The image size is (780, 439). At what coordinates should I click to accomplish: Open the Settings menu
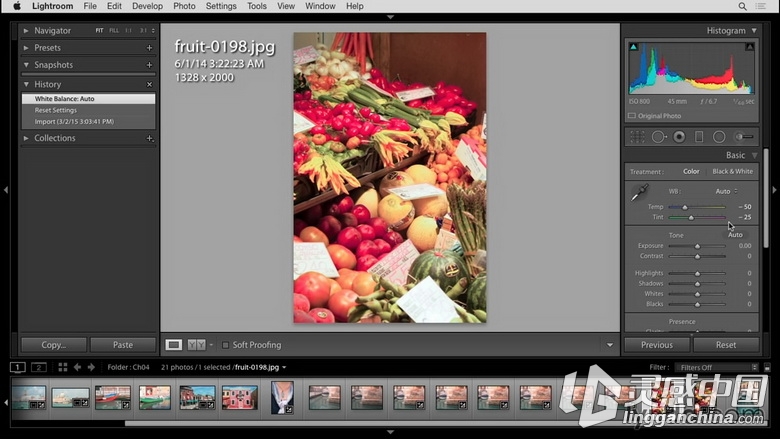pos(221,6)
